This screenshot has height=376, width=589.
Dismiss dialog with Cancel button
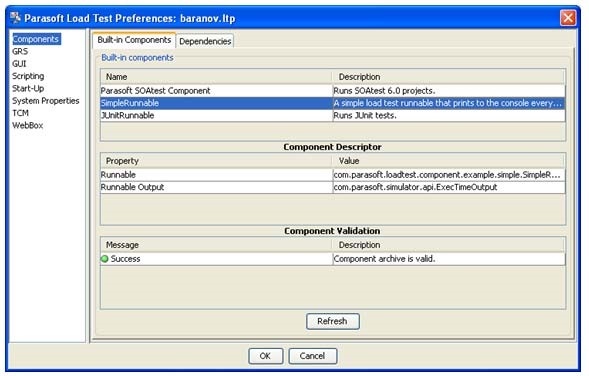coord(313,356)
